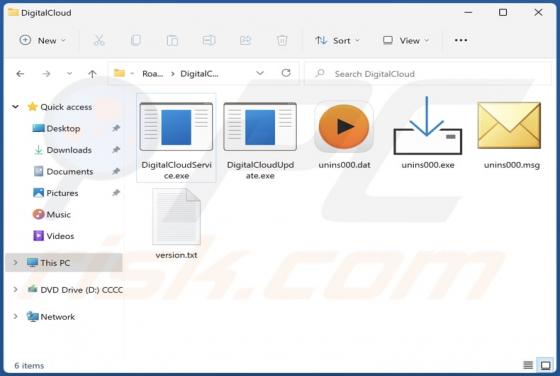Maximize the DigitalCloud window

click(503, 12)
